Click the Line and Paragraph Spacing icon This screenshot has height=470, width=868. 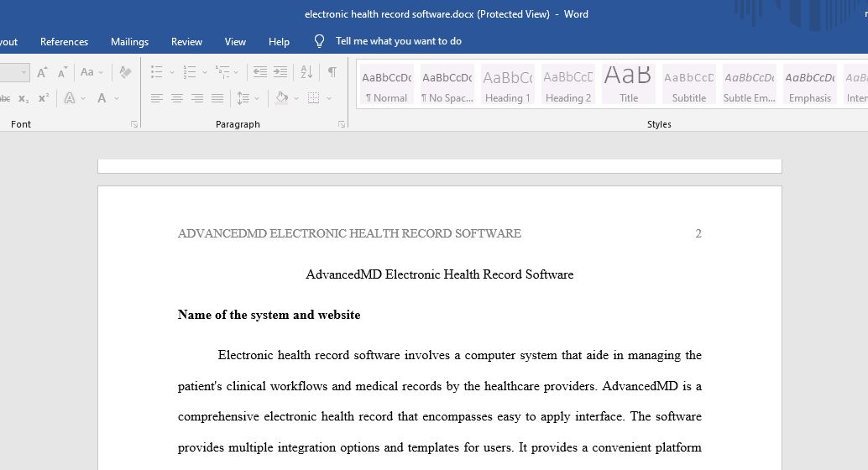tap(243, 98)
